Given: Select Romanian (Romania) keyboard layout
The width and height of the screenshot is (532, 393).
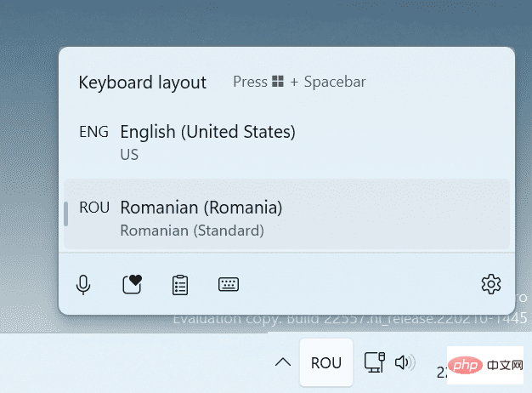Looking at the screenshot, I should [x=201, y=208].
